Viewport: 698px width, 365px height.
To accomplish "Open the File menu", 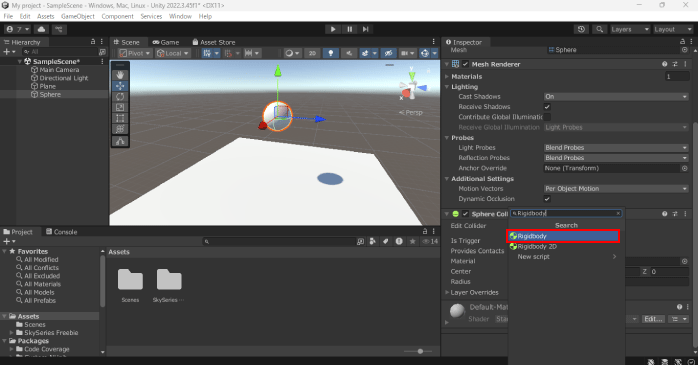I will 8,16.
